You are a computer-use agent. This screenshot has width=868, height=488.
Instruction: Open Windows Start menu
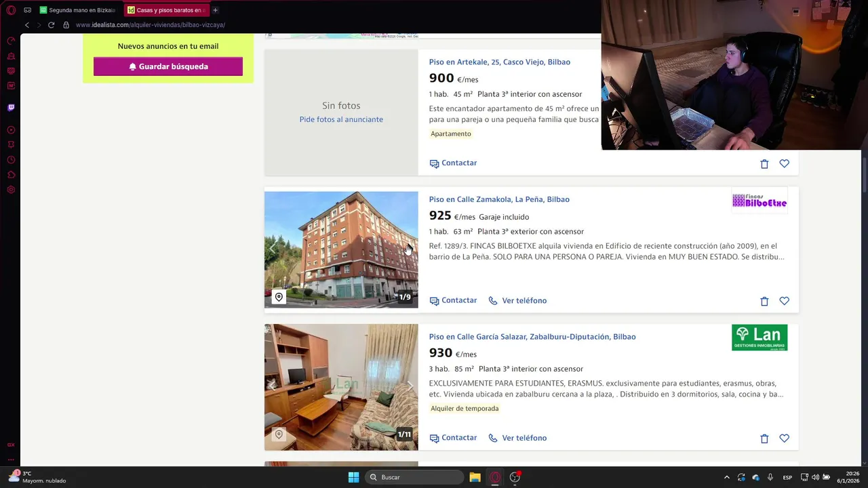tap(353, 477)
